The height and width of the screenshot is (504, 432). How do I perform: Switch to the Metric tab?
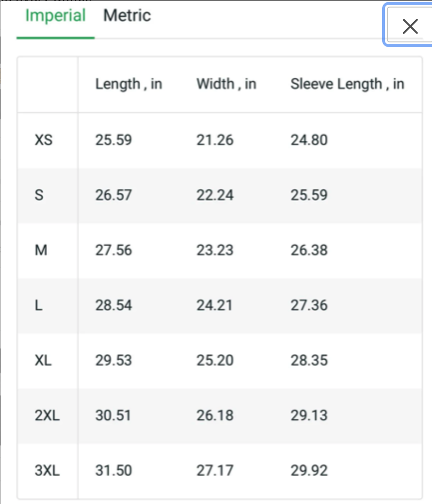coord(127,16)
